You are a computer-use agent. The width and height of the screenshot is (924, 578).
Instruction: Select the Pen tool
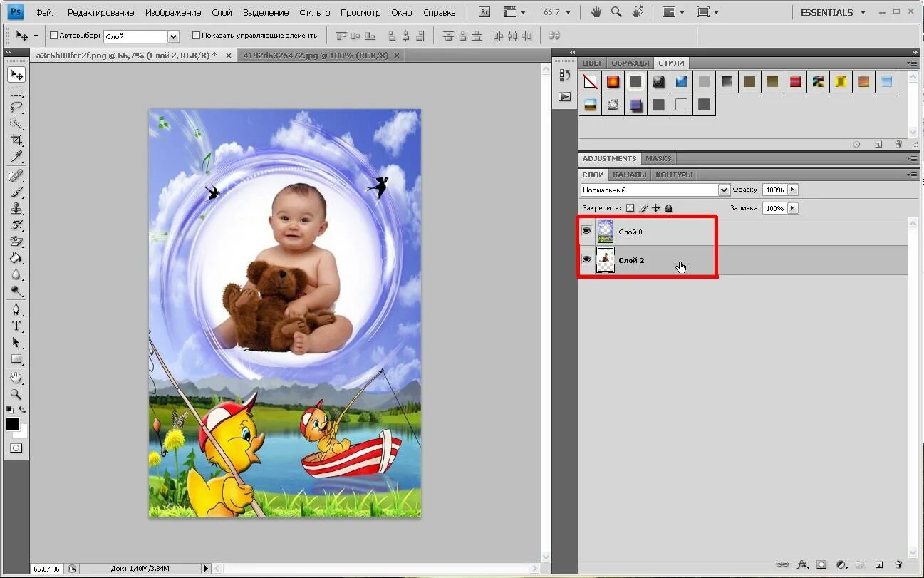16,309
